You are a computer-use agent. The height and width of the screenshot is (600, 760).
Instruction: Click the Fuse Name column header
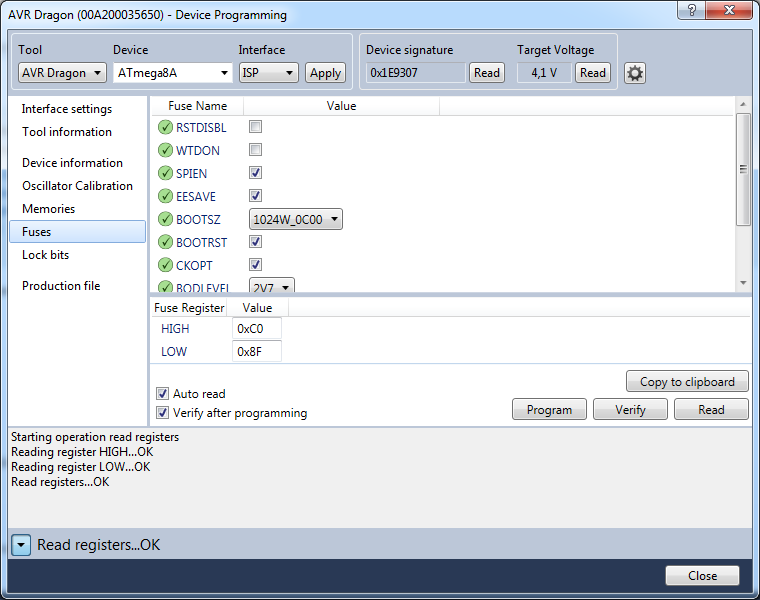click(197, 106)
